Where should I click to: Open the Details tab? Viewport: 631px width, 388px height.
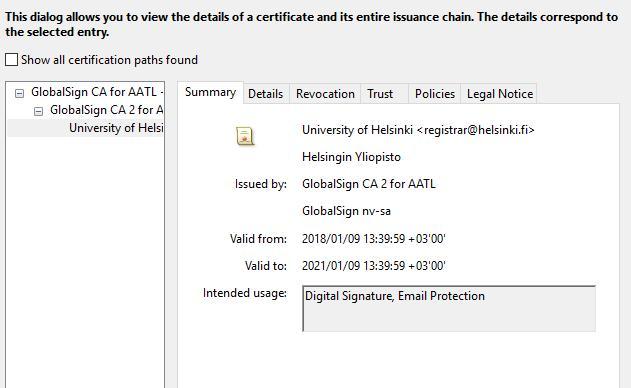[266, 94]
